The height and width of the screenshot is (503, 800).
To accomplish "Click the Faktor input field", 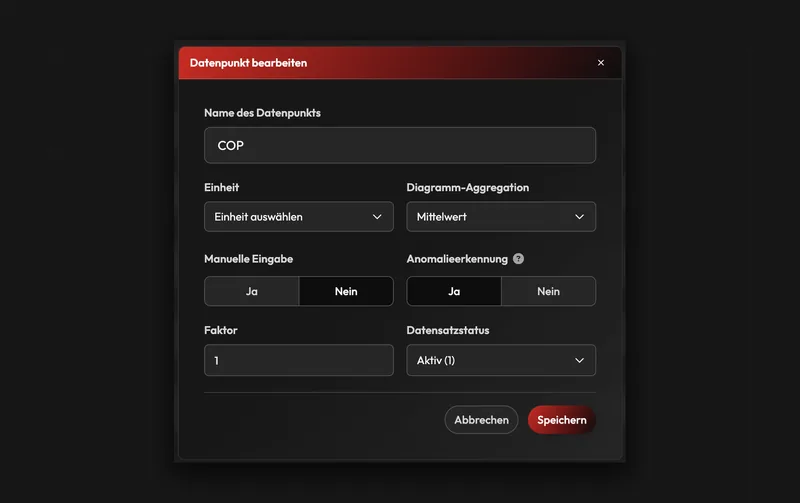I will [299, 360].
